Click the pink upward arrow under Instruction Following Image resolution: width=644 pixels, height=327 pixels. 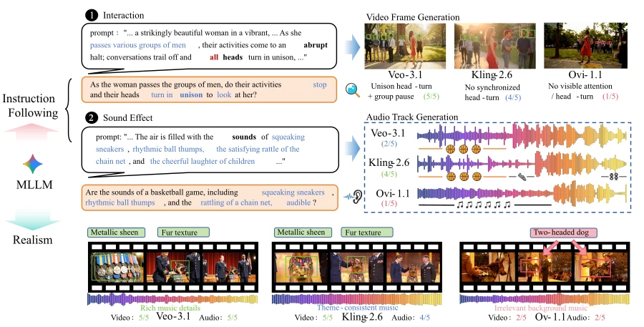coord(31,132)
